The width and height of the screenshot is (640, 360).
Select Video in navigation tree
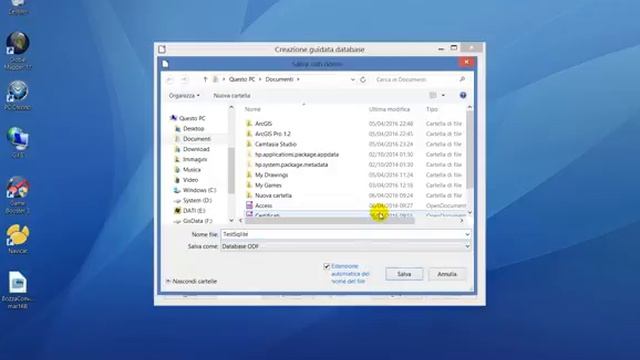point(190,180)
